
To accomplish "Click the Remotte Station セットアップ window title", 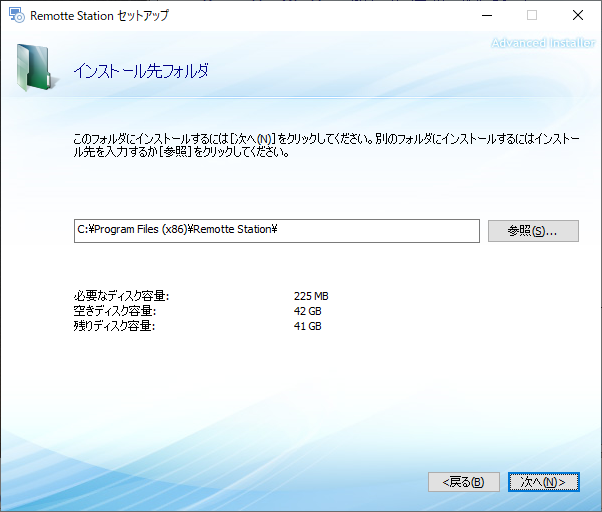I will coord(99,15).
